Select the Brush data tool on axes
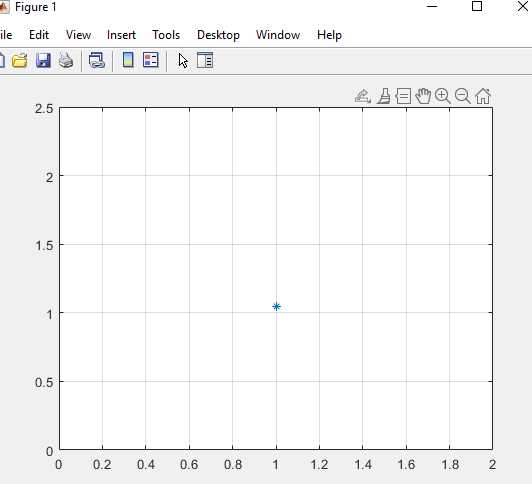The height and width of the screenshot is (484, 532). click(384, 96)
